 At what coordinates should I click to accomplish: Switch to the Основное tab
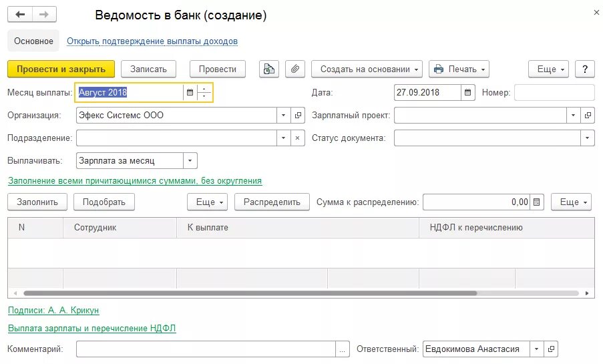[x=33, y=41]
